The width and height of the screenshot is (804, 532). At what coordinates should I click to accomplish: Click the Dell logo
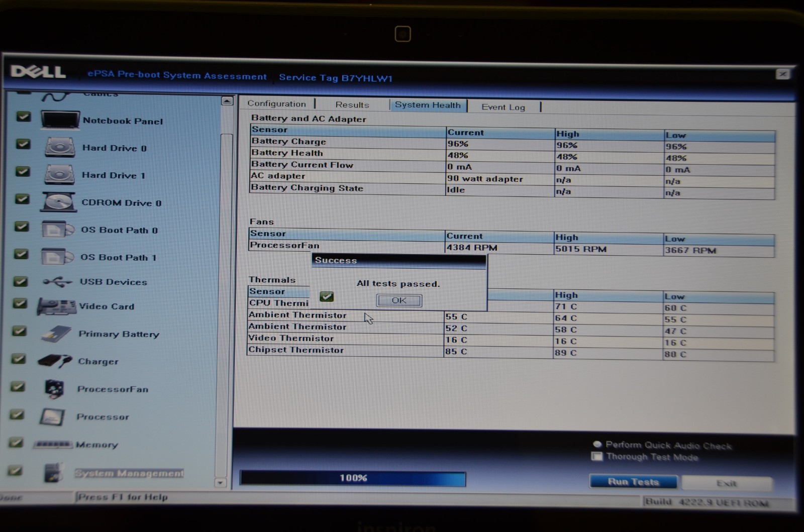point(39,72)
